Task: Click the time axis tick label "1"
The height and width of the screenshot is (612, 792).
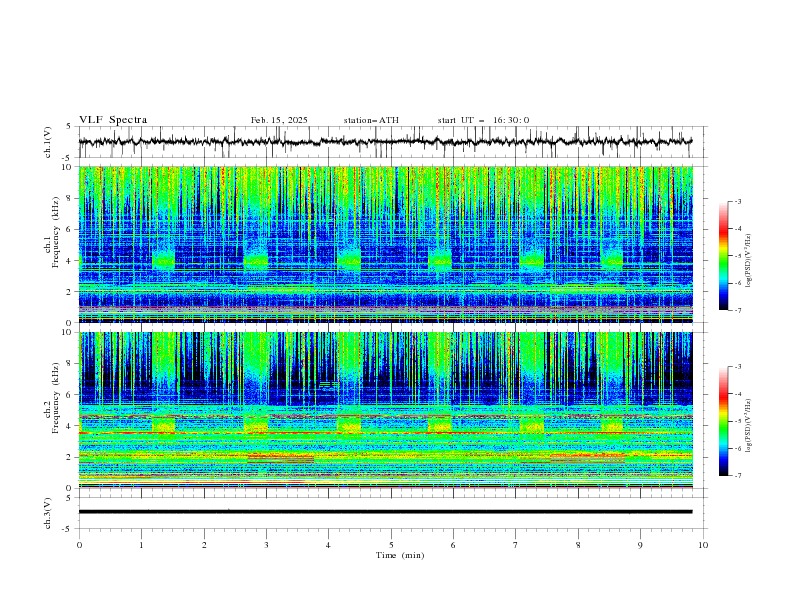Action: 141,545
